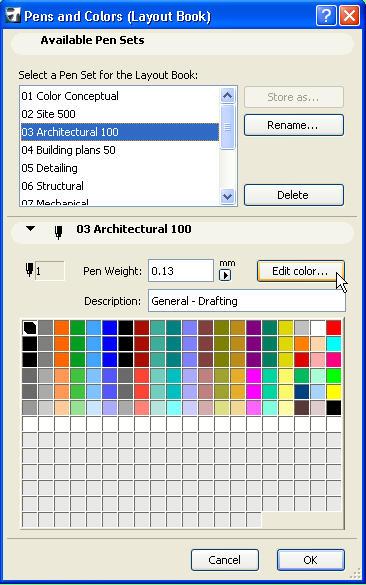This screenshot has width=366, height=585.
Task: Click the pen number field showing 1
Action: [x=50, y=270]
